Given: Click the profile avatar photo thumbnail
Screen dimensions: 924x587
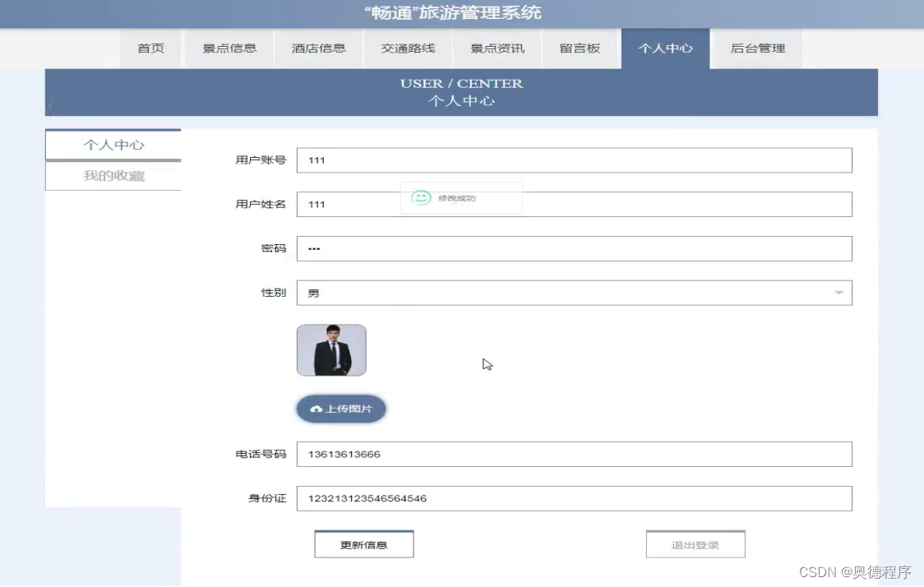Looking at the screenshot, I should (331, 349).
